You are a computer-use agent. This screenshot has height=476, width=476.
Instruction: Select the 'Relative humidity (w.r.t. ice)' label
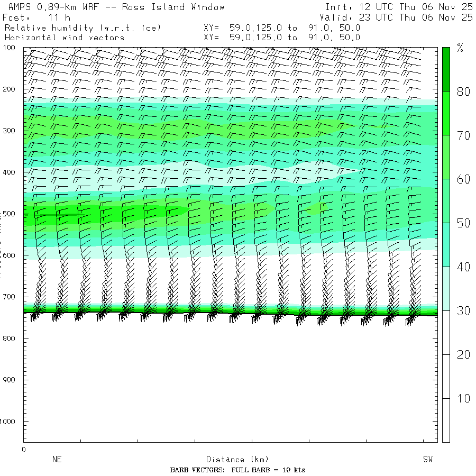(82, 28)
